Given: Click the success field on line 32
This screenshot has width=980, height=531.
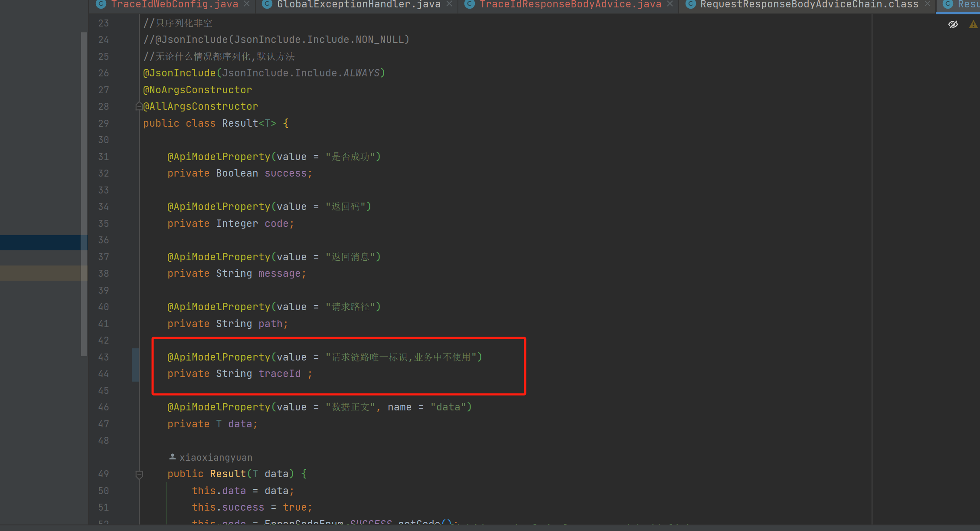Looking at the screenshot, I should 286,173.
